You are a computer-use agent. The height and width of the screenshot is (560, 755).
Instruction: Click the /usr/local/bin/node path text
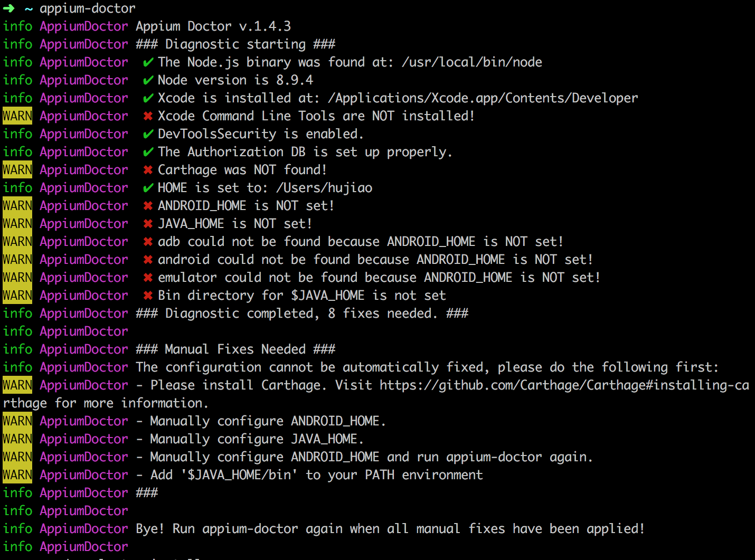[x=471, y=62]
